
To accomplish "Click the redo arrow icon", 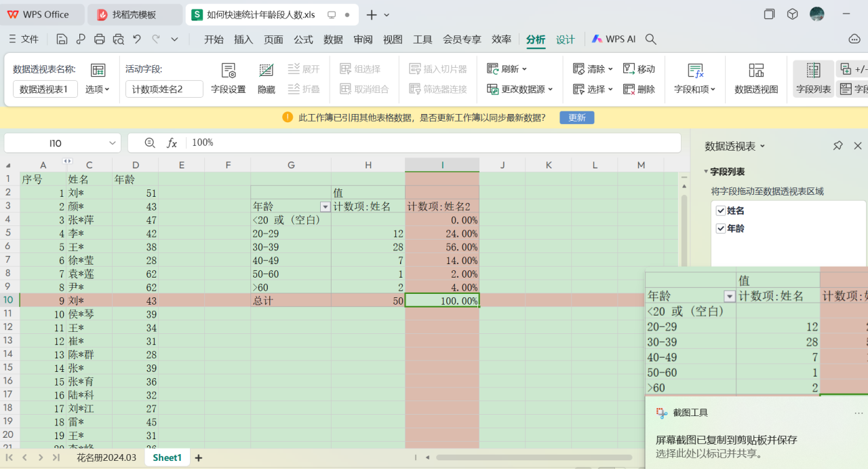I will [156, 39].
